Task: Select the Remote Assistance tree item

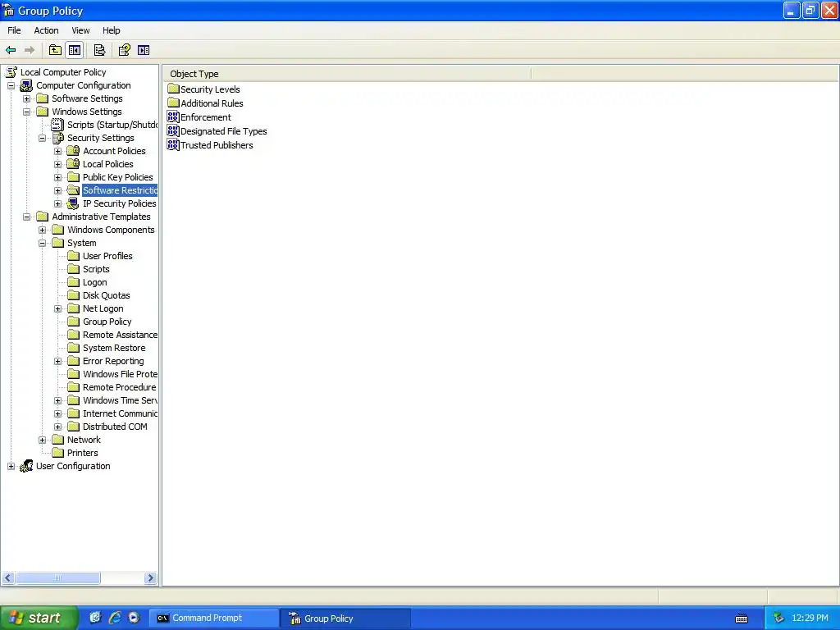Action: point(120,335)
